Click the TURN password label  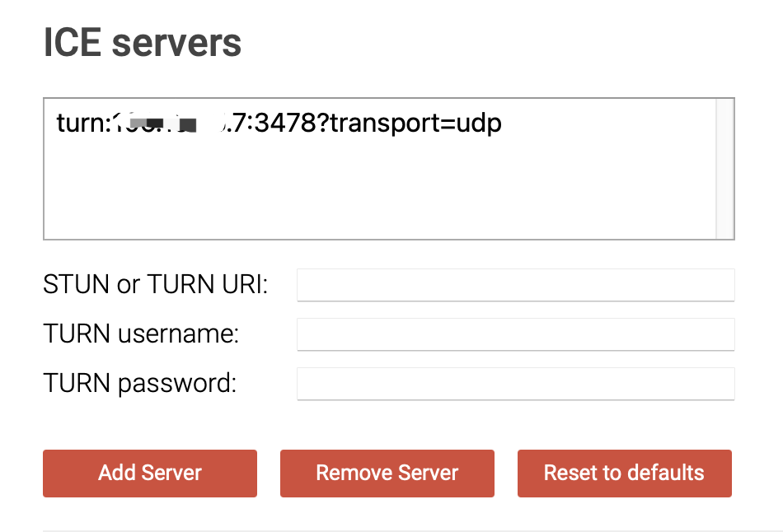point(138,383)
